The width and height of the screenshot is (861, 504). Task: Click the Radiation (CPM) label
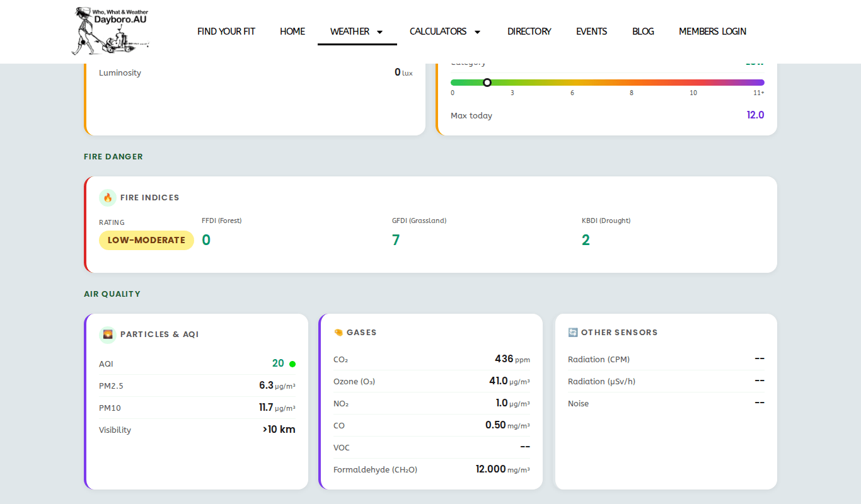click(x=599, y=359)
